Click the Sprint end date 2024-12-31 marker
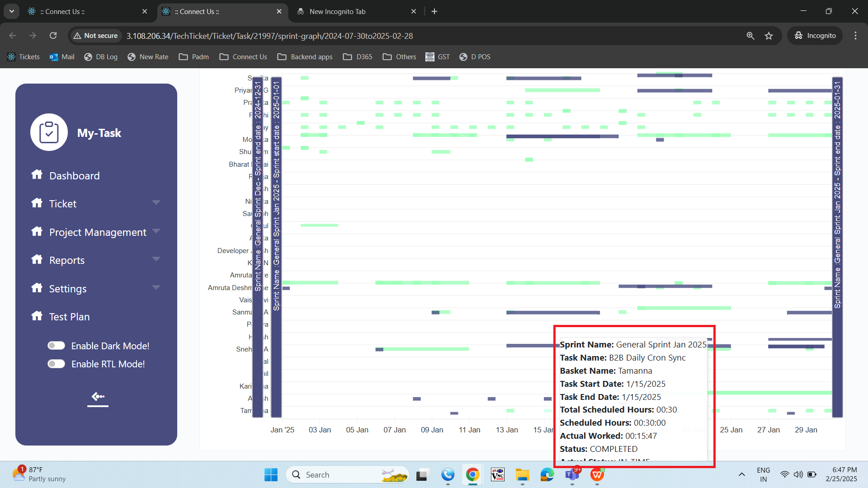868x488 pixels. click(258, 247)
